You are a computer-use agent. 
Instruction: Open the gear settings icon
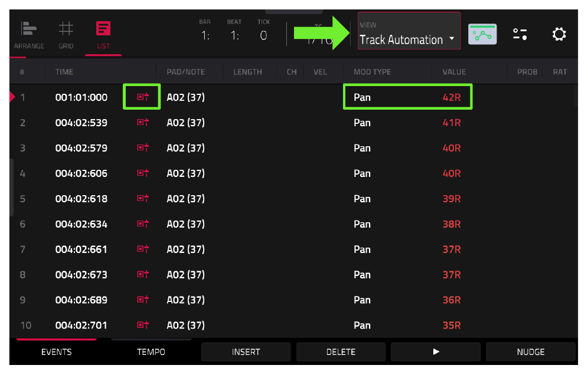[559, 34]
